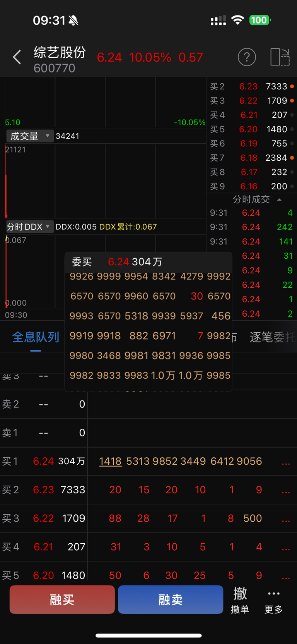Tap the 10.05% change percentage in header
Viewport: 297px width, 644px height.
(x=150, y=58)
